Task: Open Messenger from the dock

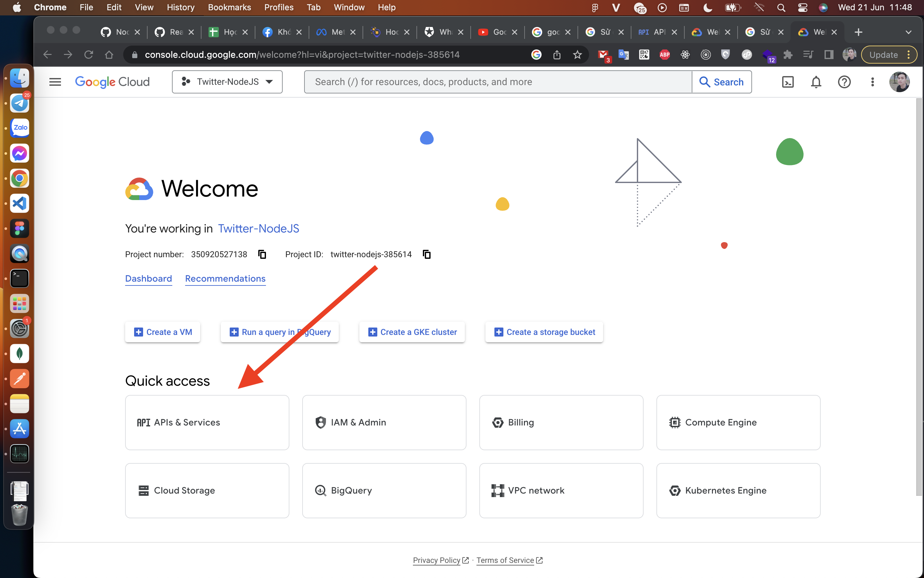Action: [20, 153]
